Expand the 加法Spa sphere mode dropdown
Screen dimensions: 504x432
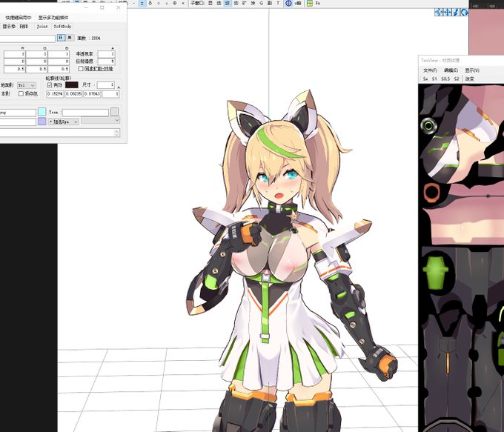(63, 122)
